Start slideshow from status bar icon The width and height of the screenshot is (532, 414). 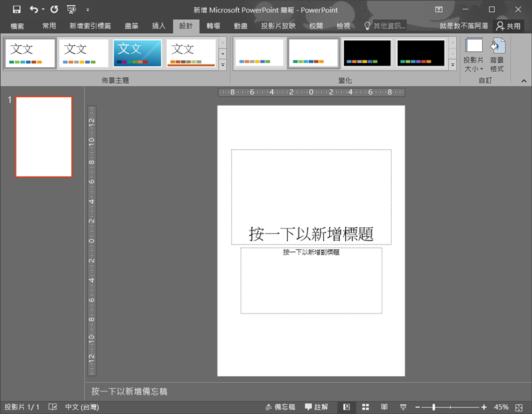pos(402,407)
